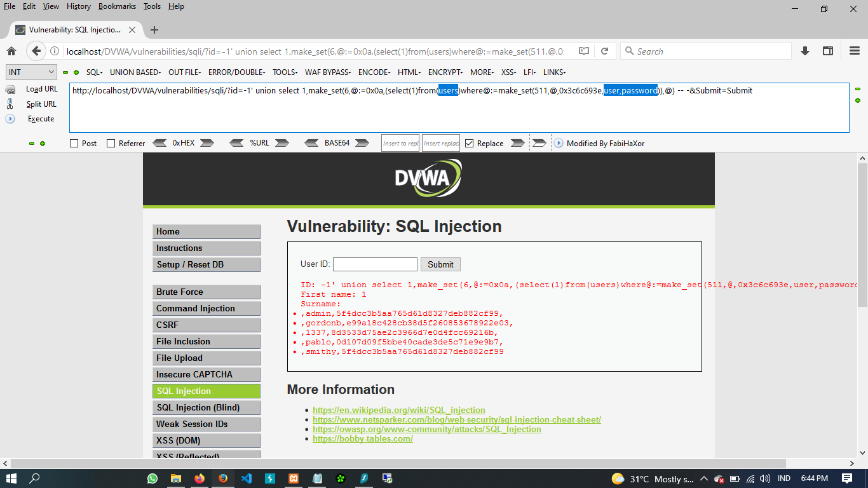Click the first Insert to replace field
The height and width of the screenshot is (488, 868).
(x=400, y=143)
